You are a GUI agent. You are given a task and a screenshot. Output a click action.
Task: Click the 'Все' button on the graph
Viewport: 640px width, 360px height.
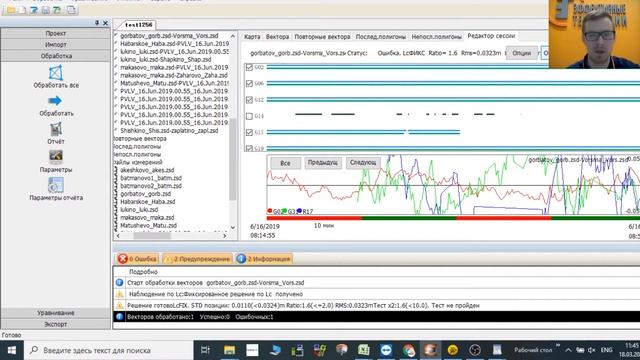(285, 163)
